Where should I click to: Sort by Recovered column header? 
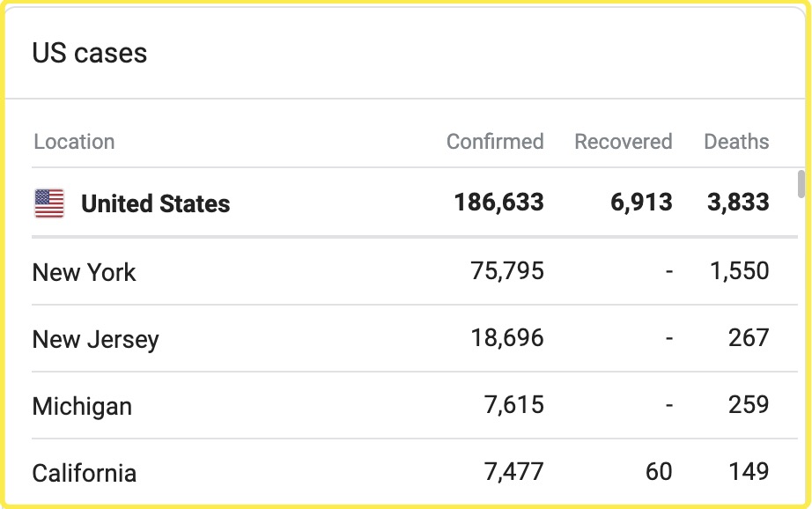pos(623,142)
